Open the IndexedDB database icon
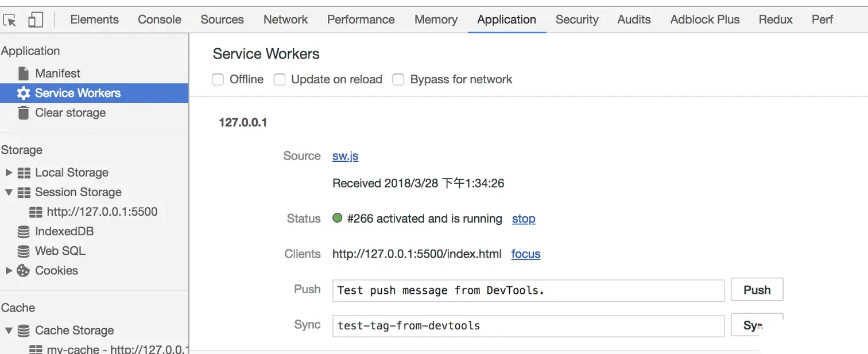868x354 pixels. click(x=24, y=232)
